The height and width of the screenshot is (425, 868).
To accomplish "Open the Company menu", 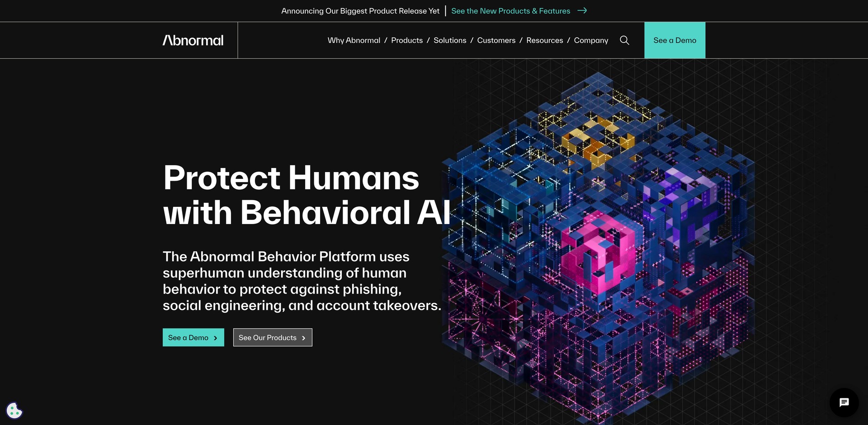I will pos(591,40).
